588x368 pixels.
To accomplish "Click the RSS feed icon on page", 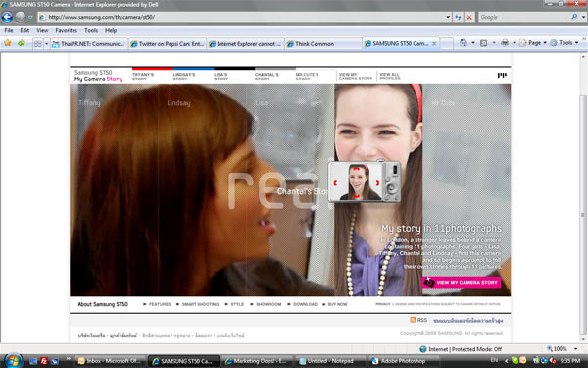I will point(413,320).
